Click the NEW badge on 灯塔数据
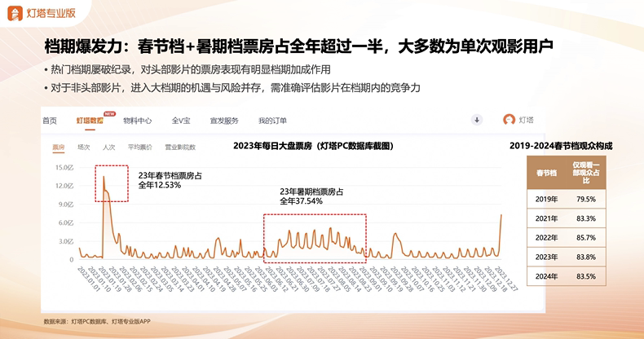 [x=108, y=113]
